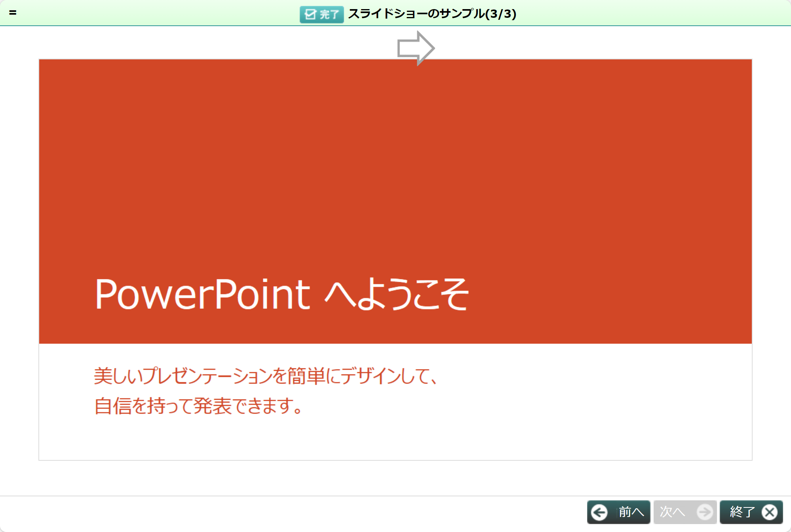791x532 pixels.
Task: Click the title スライドショーのサンプル(3/3)
Action: 432,14
